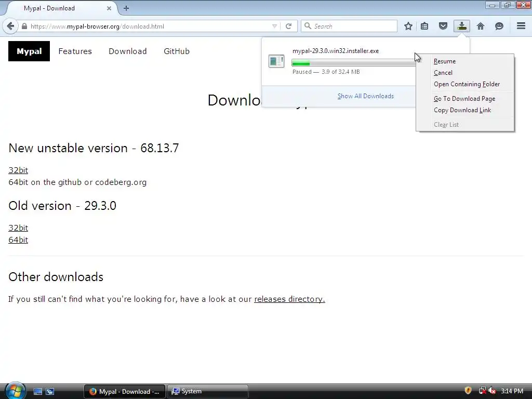Save page to Pocket icon
The height and width of the screenshot is (399, 532).
[443, 26]
